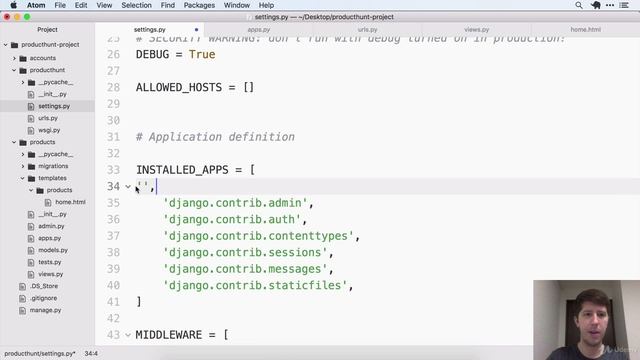Open the Packages menu

[x=199, y=5]
